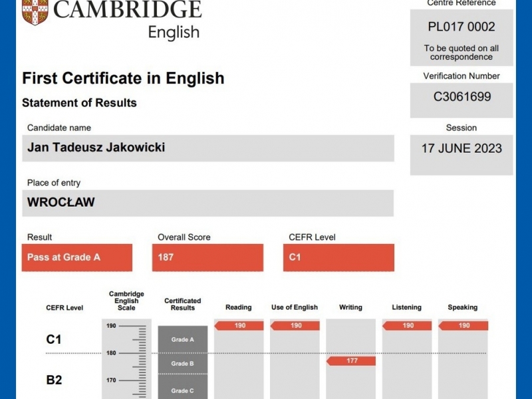This screenshot has height=399, width=532.
Task: Click the Speaking column header
Action: pyautogui.click(x=462, y=307)
